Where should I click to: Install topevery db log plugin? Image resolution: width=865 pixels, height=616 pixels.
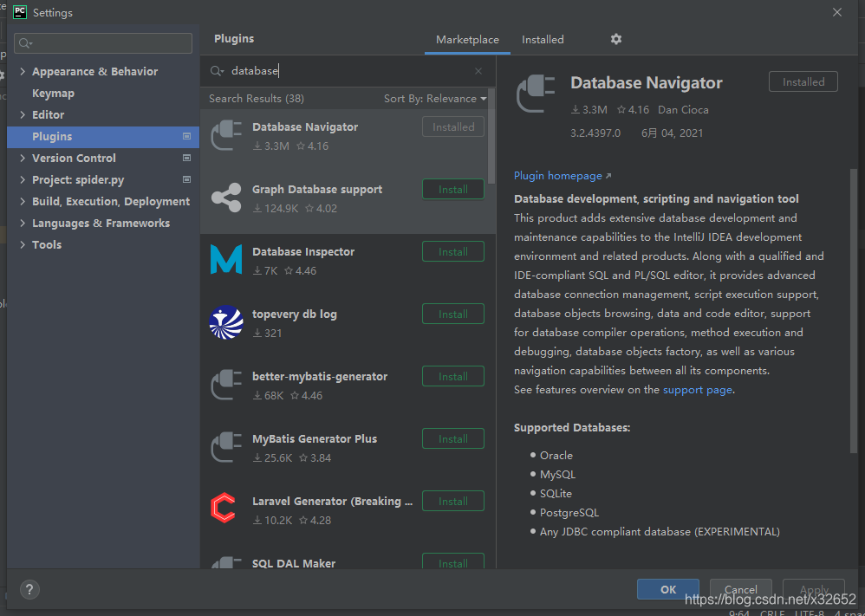[x=453, y=314]
